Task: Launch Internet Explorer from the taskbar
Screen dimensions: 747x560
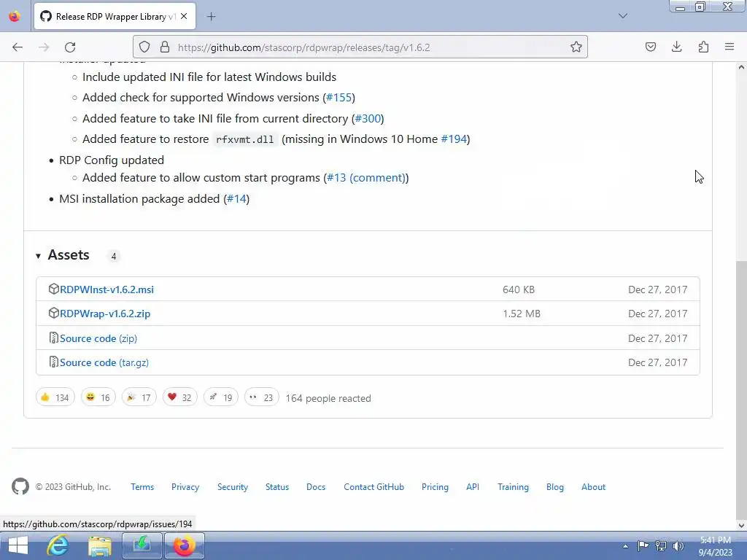Action: (57, 545)
